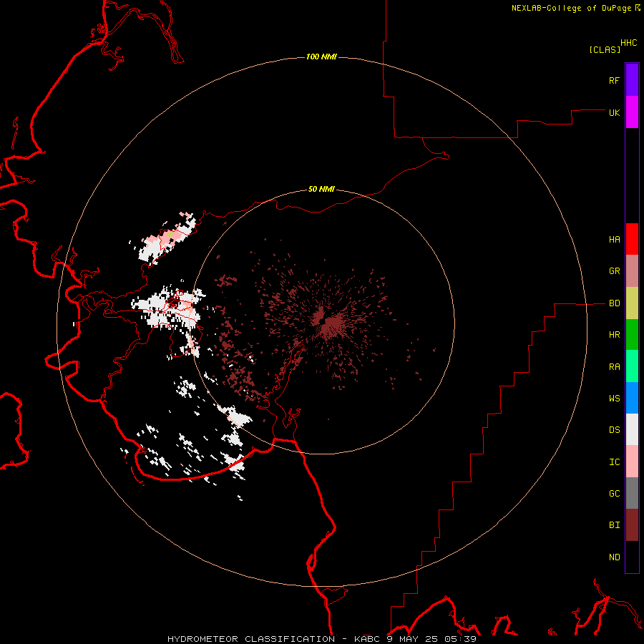644x644 pixels.
Task: Click the UK legend label
Action: 614,112
